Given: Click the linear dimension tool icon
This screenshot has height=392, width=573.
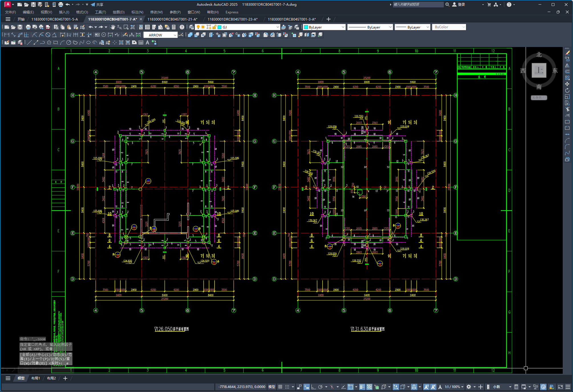Looking at the screenshot, I should point(7,35).
